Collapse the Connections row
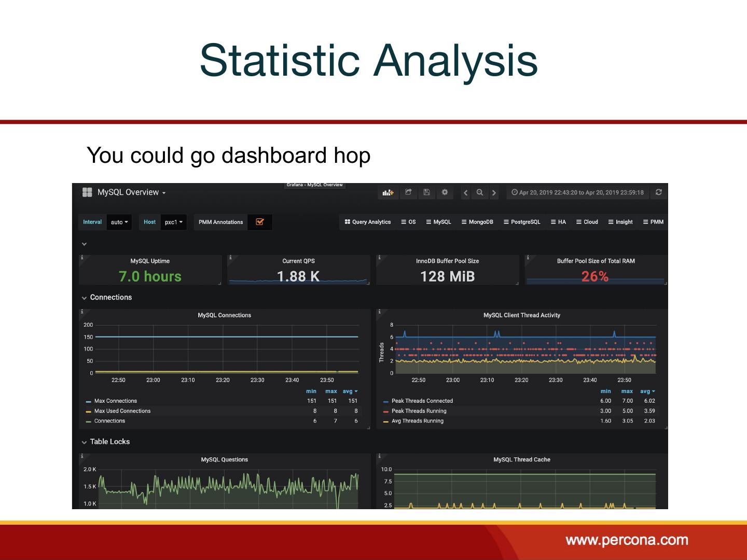The height and width of the screenshot is (560, 747). click(106, 298)
